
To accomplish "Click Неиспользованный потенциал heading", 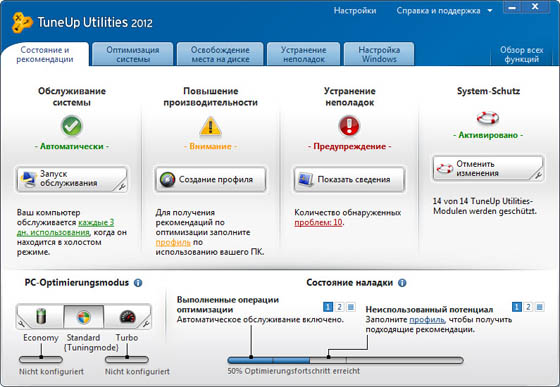I will [429, 310].
